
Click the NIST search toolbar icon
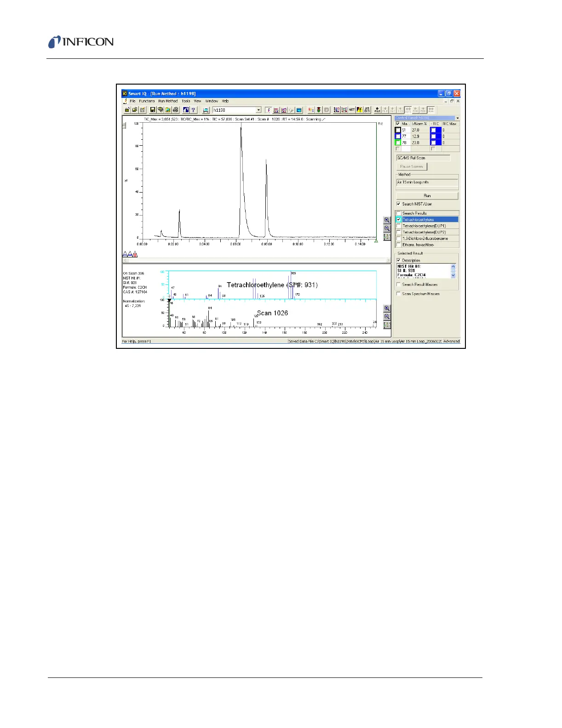pos(352,110)
